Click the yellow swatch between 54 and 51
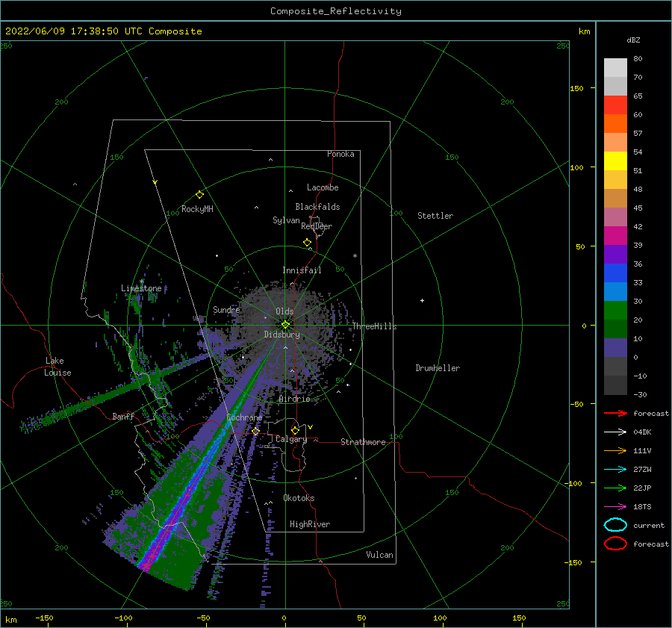672x628 pixels. click(615, 161)
